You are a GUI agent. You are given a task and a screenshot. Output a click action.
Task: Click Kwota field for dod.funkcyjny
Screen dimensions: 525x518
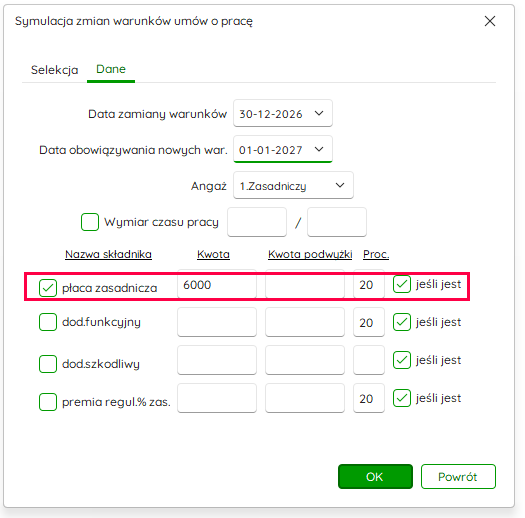pyautogui.click(x=217, y=322)
